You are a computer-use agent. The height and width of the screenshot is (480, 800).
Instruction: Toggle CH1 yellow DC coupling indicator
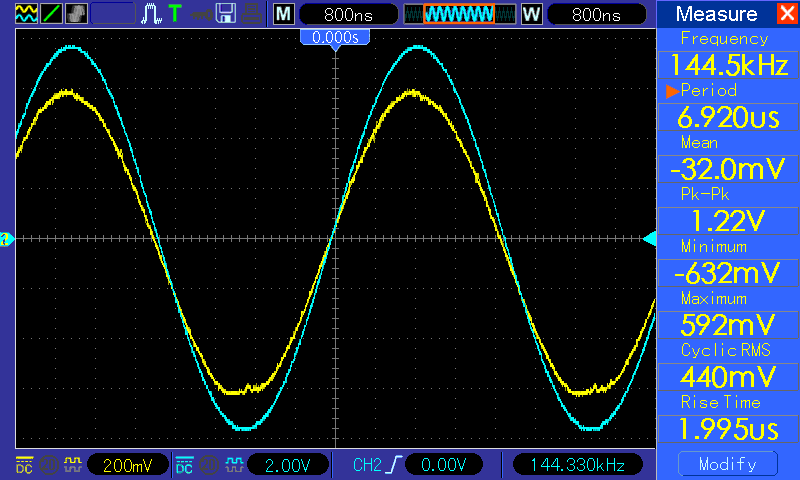click(x=24, y=465)
